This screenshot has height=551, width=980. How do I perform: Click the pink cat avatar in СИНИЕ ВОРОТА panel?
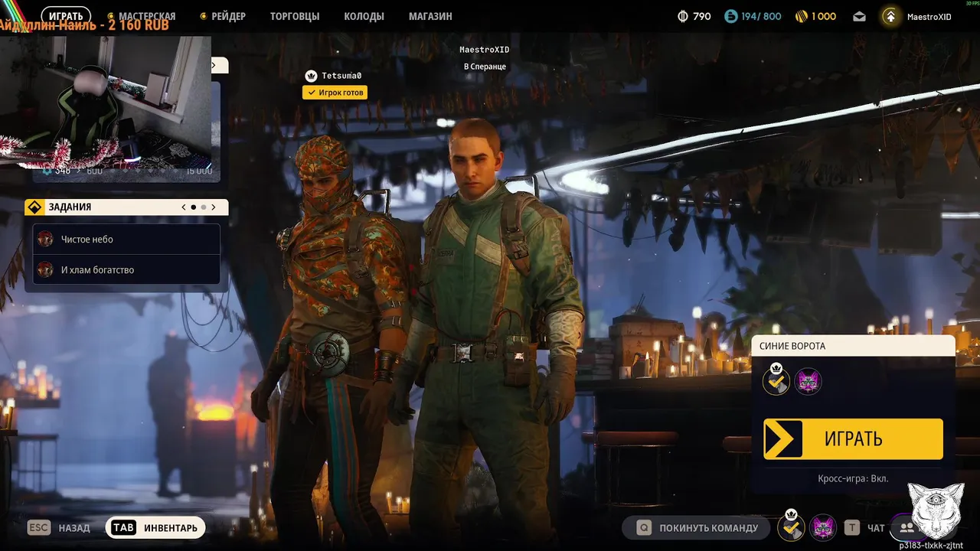(808, 380)
